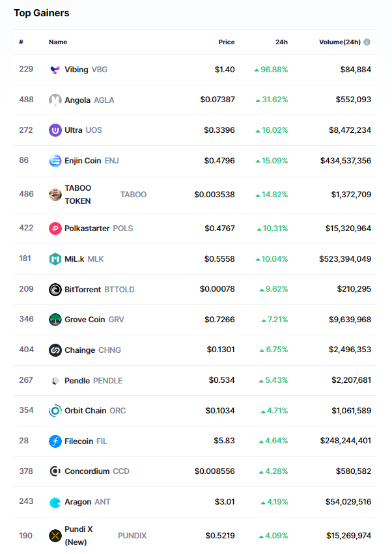
Task: Click the TABOO TOKEN thumbnail image
Action: [55, 194]
